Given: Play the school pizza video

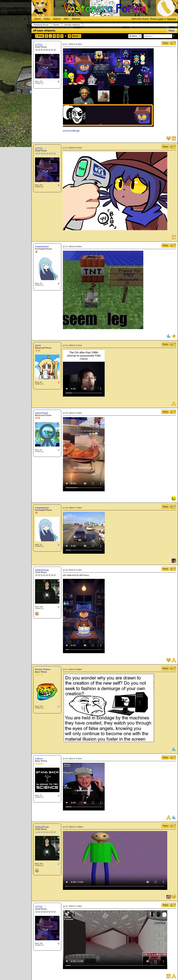Looking at the screenshot, I should [67, 483].
